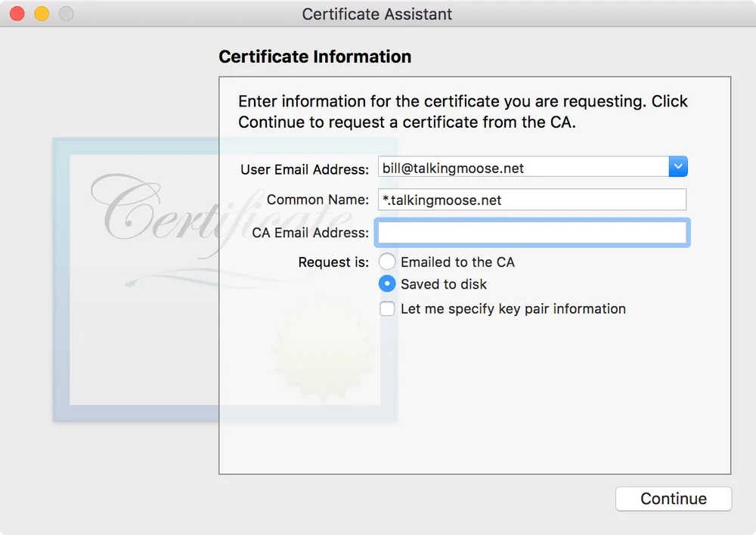Screen dimensions: 756x535
Task: Click the Continue button
Action: [x=673, y=499]
